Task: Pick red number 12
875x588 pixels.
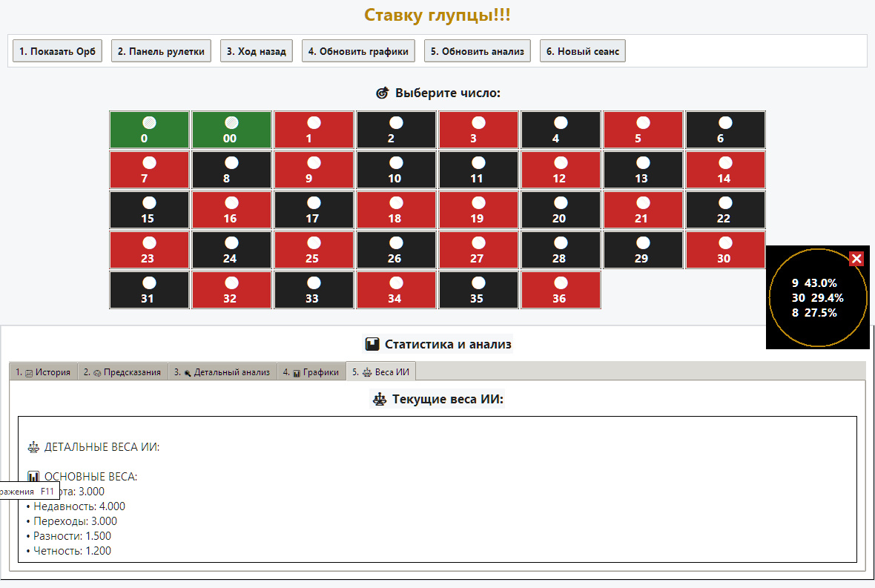Action: [561, 170]
